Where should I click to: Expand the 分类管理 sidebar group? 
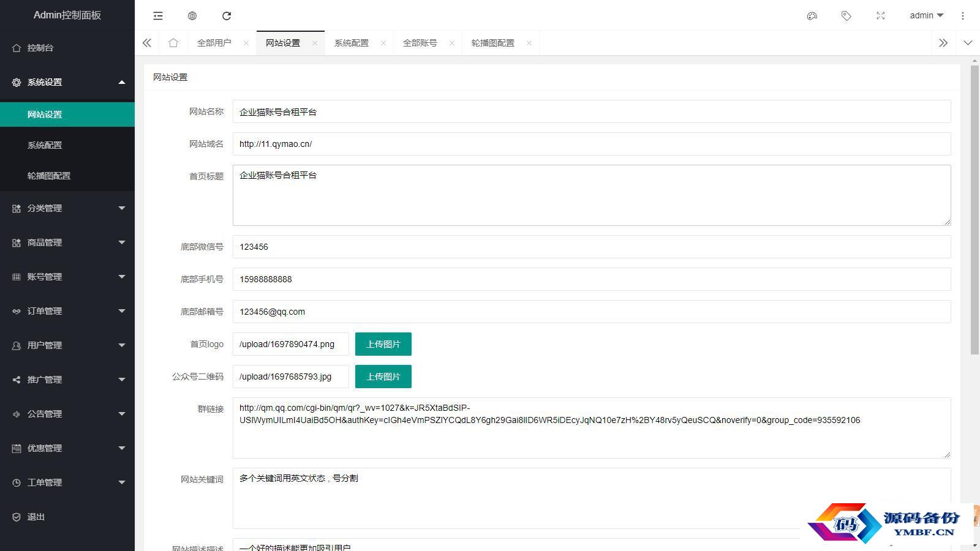[67, 208]
